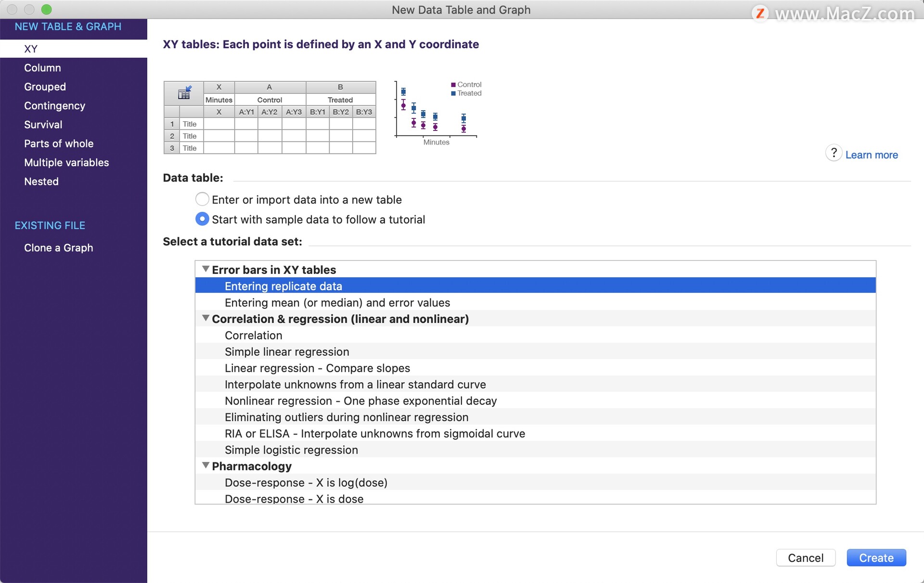This screenshot has width=924, height=583.
Task: Select the Survival table type
Action: [43, 124]
